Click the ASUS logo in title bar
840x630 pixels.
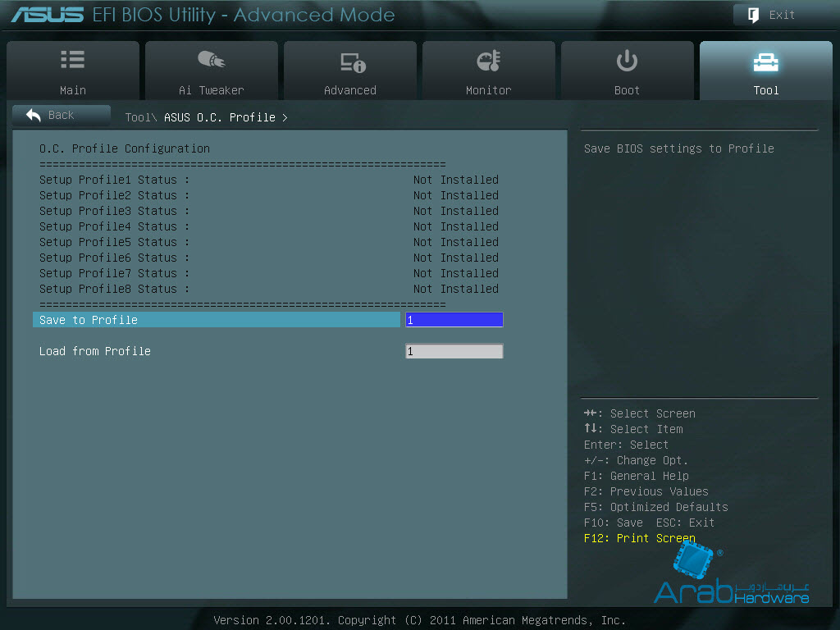pos(48,15)
